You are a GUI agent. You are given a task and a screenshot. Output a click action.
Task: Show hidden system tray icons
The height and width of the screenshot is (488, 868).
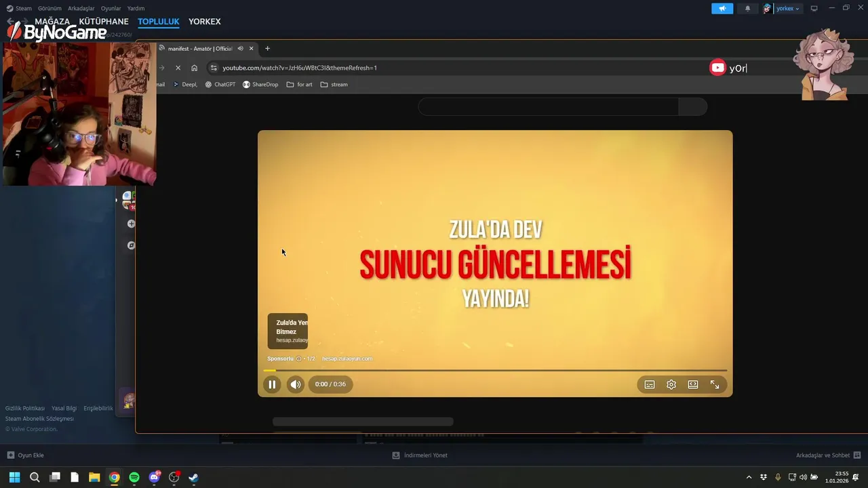(x=749, y=477)
